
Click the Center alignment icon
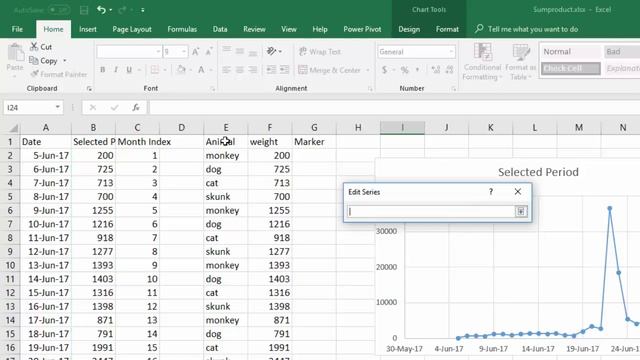pos(240,70)
